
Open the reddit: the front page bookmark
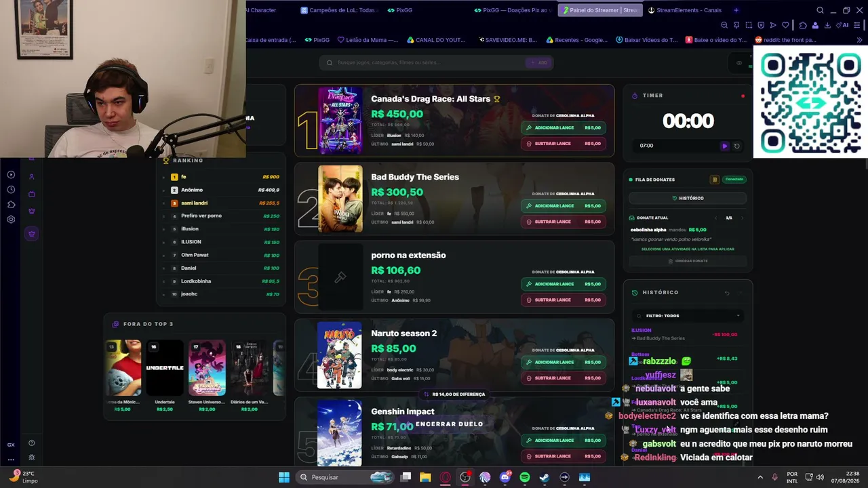point(785,40)
